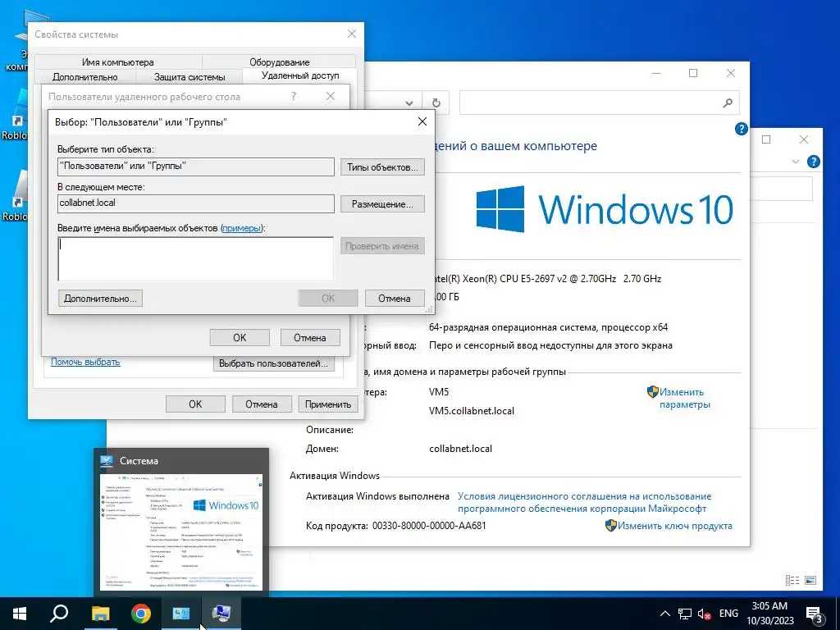This screenshot has width=840, height=630.
Task: Click the System window preview thumbnail
Action: click(x=181, y=531)
